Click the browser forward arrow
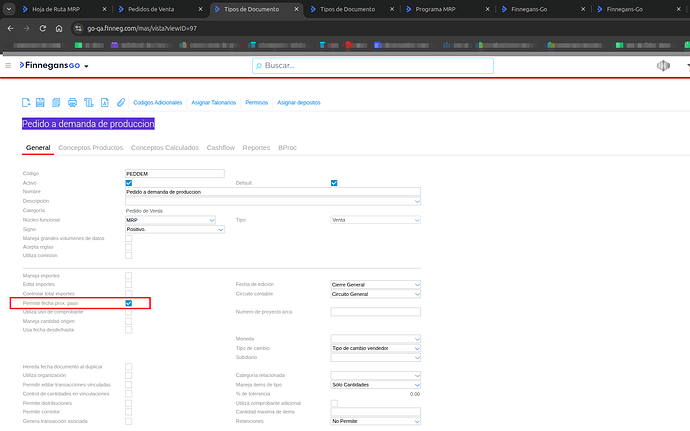The width and height of the screenshot is (690, 431). [x=26, y=28]
